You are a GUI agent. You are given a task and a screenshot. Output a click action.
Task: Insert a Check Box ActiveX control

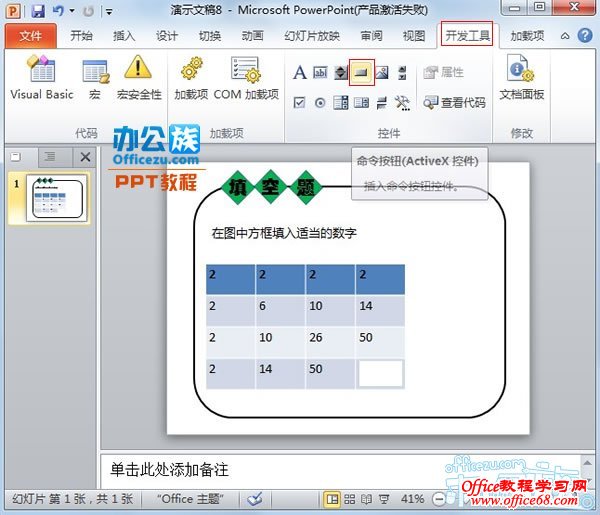coord(299,103)
